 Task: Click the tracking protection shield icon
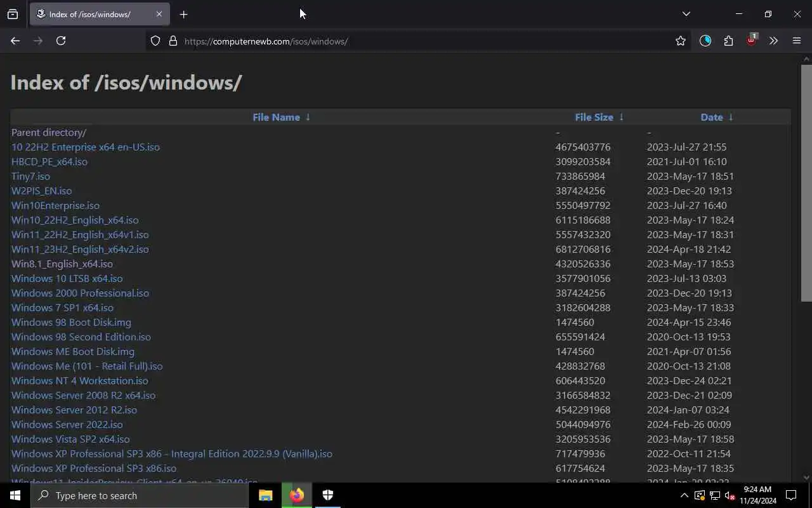point(155,41)
